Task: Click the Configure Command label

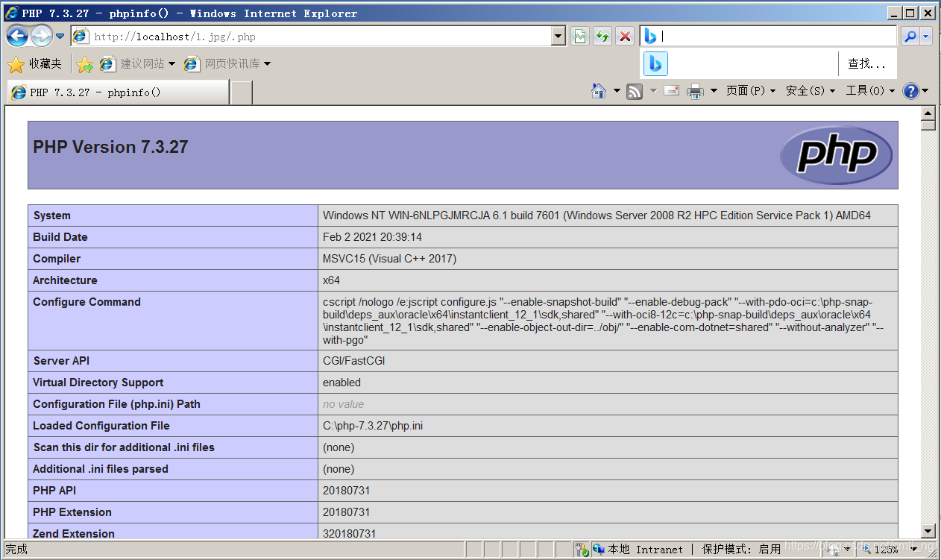Action: coord(86,302)
